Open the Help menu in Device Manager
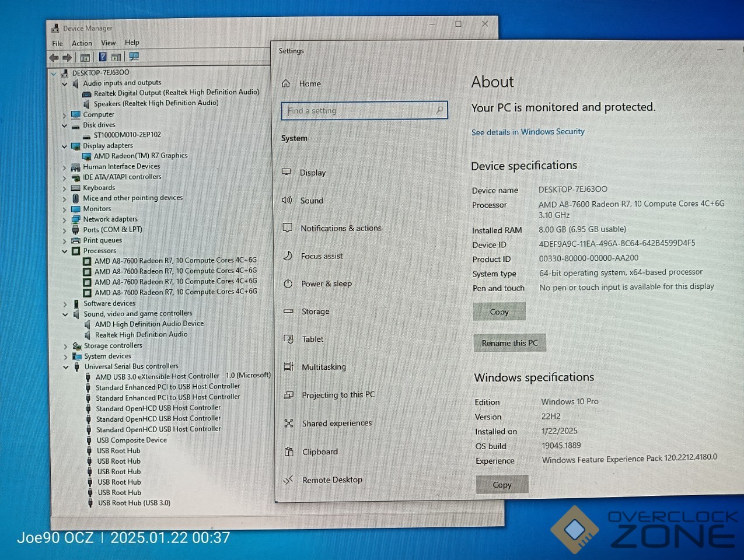This screenshot has width=744, height=560. click(x=132, y=43)
